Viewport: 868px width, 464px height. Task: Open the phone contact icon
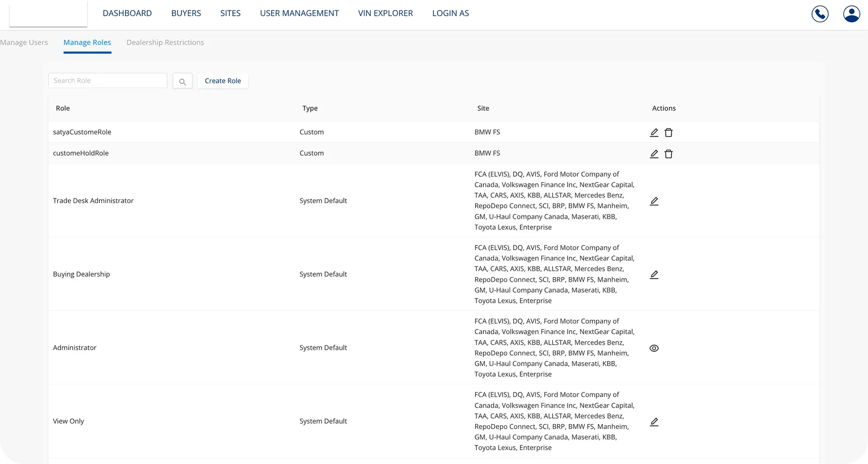[820, 14]
